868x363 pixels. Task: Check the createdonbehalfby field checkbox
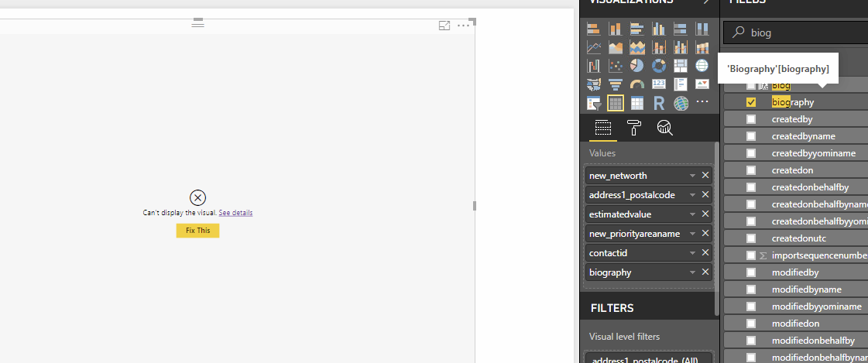coord(751,187)
